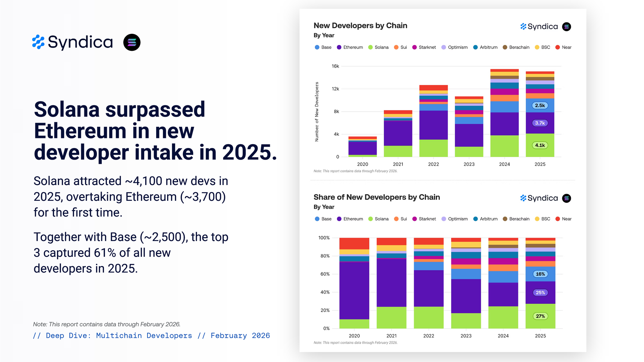The width and height of the screenshot is (644, 362).
Task: Click Berachain legend dot in top chart
Action: (x=505, y=47)
